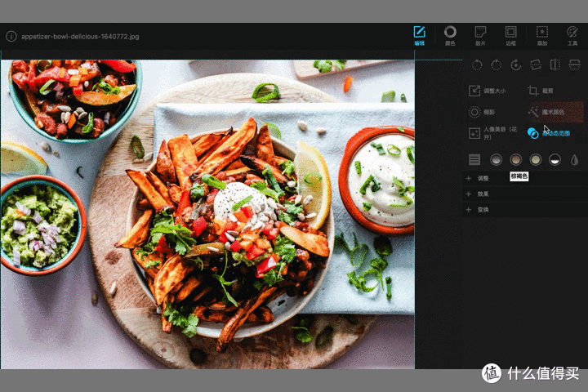
Task: Click the horizontal lines icon left of filter circles
Action: (474, 160)
